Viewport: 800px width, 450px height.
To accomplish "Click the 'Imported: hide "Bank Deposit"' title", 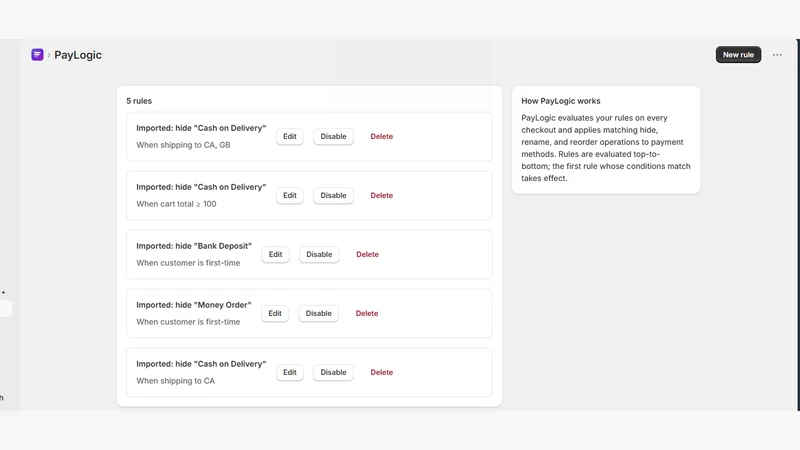I will point(194,246).
